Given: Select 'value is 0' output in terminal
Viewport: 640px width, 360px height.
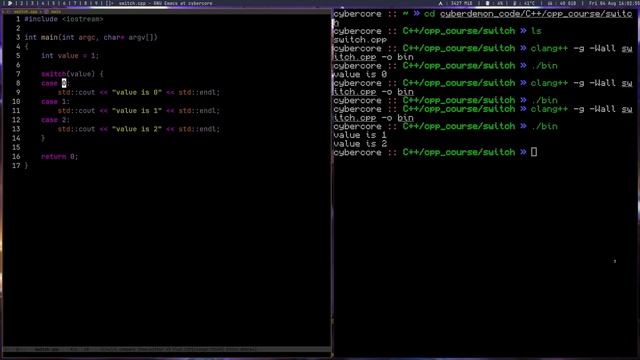Looking at the screenshot, I should click(x=360, y=75).
